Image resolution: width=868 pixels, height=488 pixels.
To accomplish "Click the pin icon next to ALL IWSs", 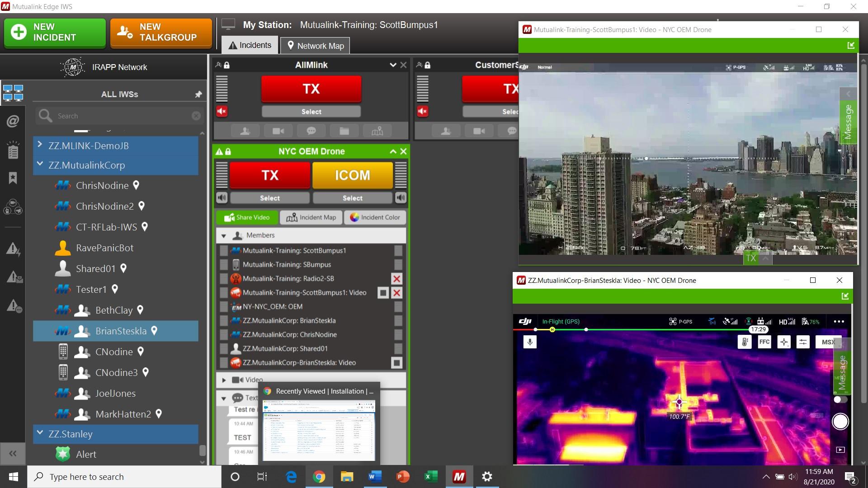I will point(198,94).
